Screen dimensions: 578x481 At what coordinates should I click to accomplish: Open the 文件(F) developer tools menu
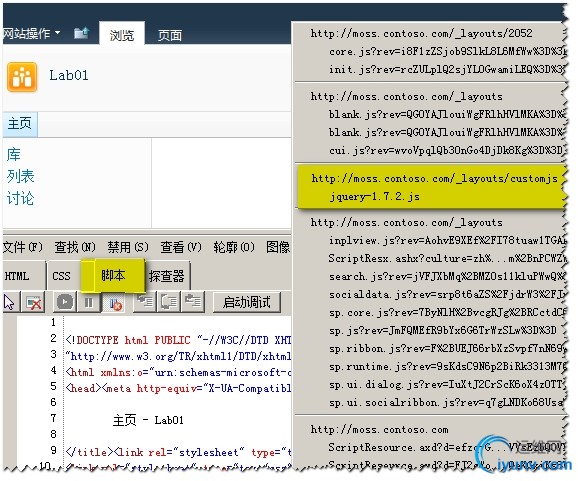pyautogui.click(x=23, y=247)
